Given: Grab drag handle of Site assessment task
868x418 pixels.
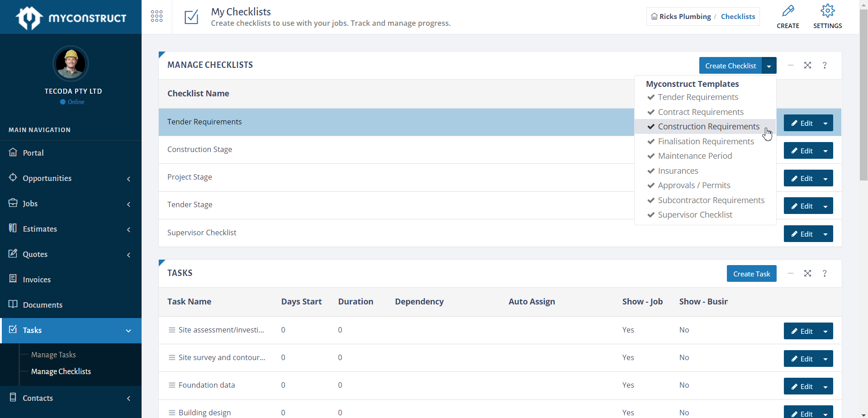Looking at the screenshot, I should 172,330.
